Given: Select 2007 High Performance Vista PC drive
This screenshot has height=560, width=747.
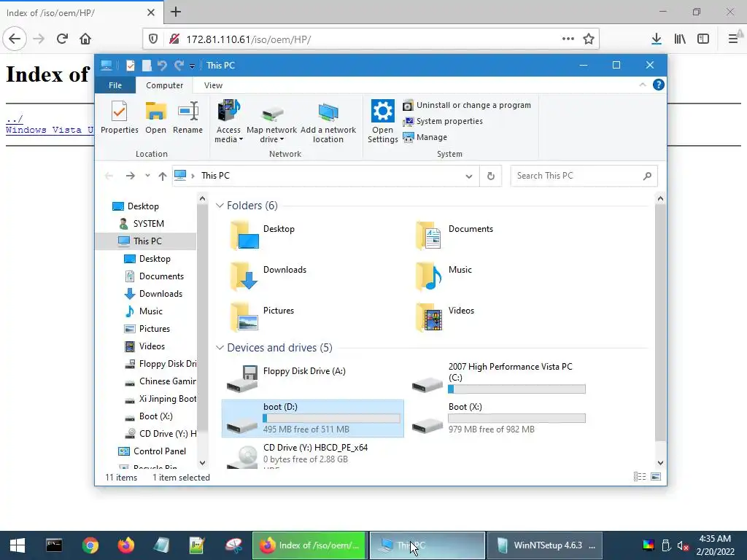Looking at the screenshot, I should (499, 378).
